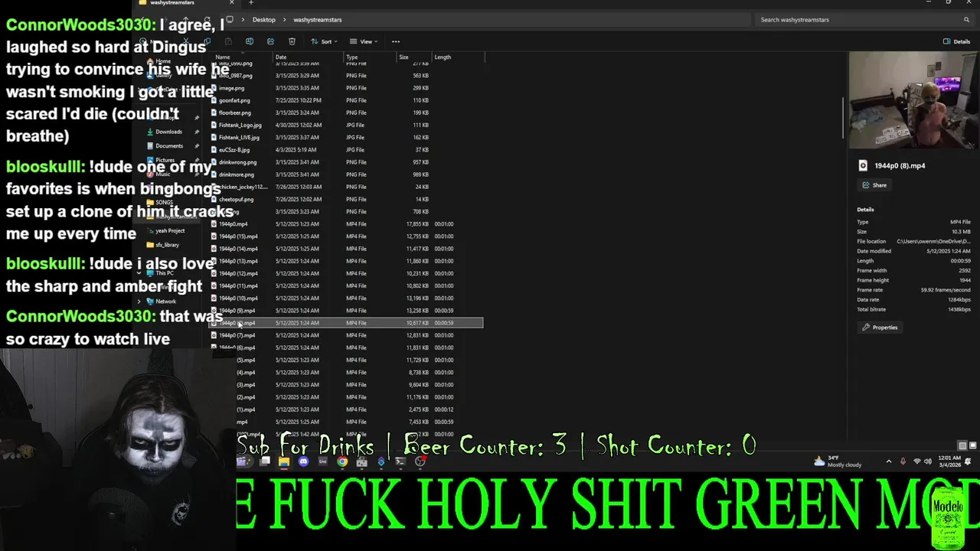Switch to large thumbnails view icon, bottom right
The width and height of the screenshot is (980, 551).
click(x=973, y=445)
